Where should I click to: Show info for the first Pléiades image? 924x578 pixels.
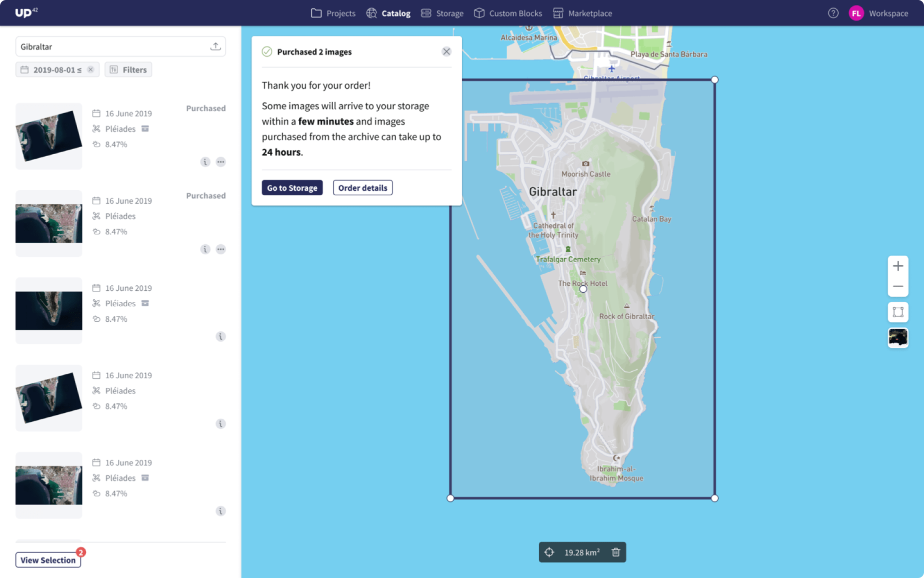(x=205, y=162)
